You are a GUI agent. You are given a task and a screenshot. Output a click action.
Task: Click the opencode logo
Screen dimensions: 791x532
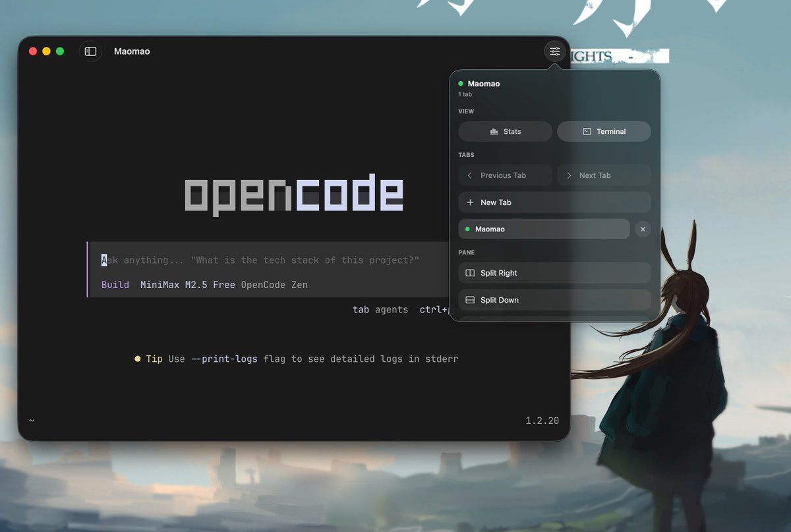pyautogui.click(x=294, y=194)
